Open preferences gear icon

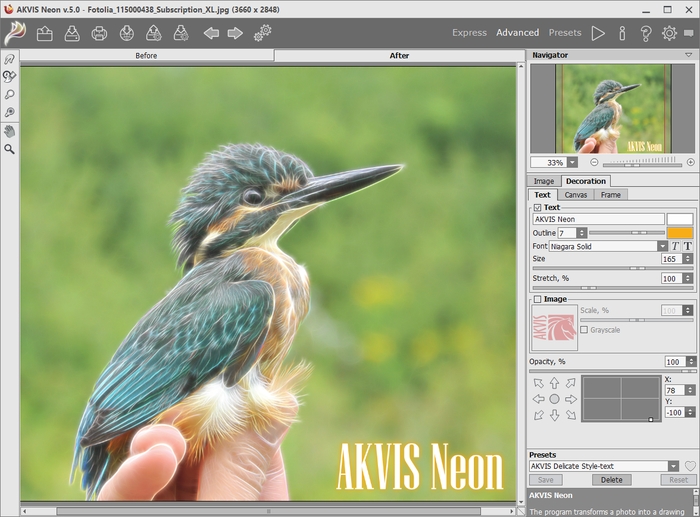coord(669,33)
